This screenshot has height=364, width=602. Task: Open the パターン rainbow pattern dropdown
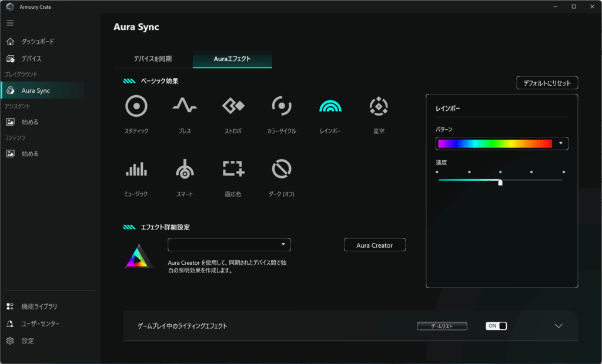click(560, 143)
